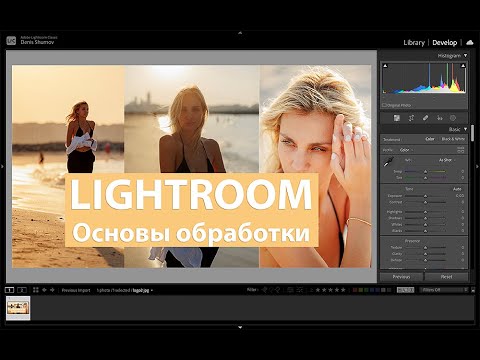Toggle the rejected photos filter

click(x=277, y=290)
